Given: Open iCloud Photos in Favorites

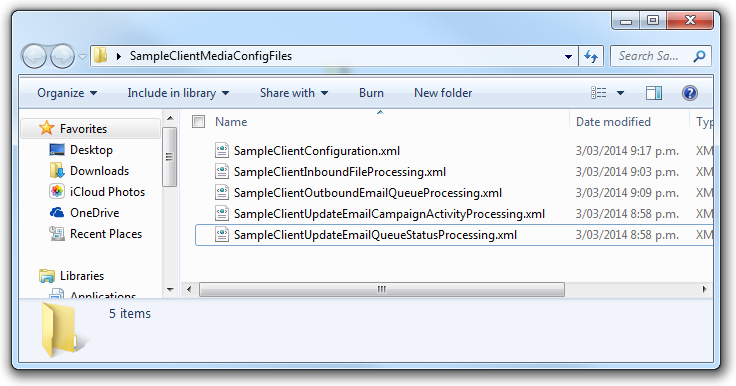Looking at the screenshot, I should pos(107,192).
